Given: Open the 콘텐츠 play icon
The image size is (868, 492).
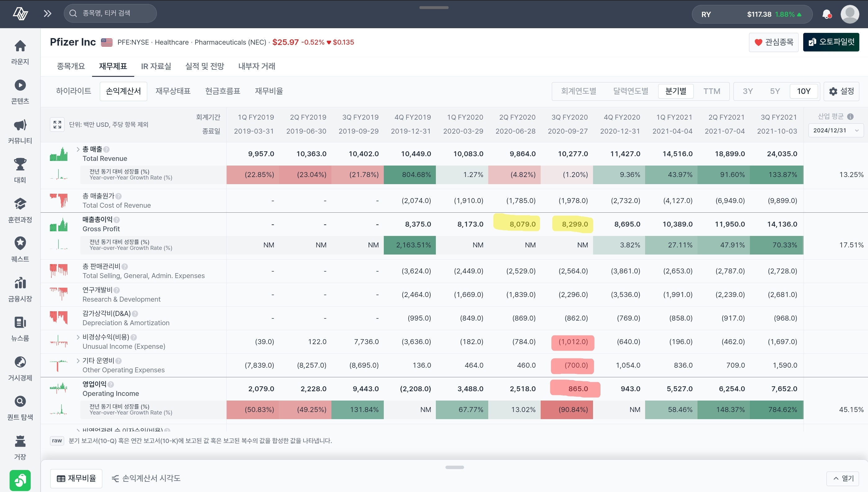Looking at the screenshot, I should (x=20, y=85).
